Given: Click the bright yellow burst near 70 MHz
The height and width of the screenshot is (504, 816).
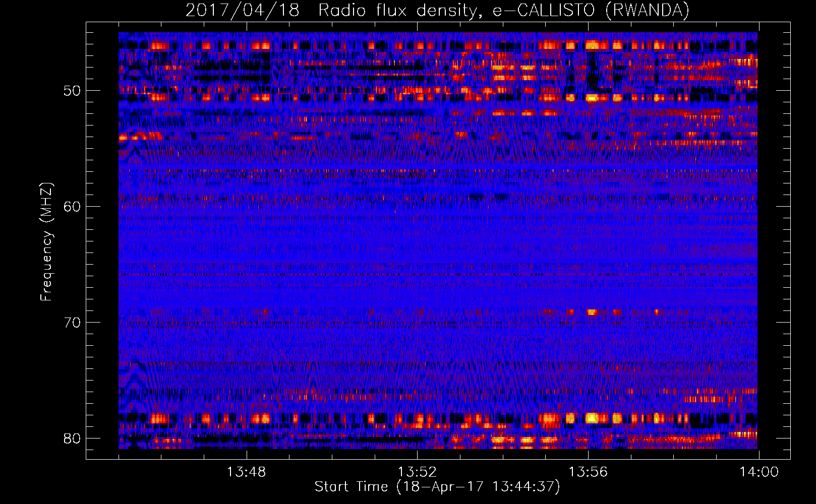Looking at the screenshot, I should coord(592,312).
